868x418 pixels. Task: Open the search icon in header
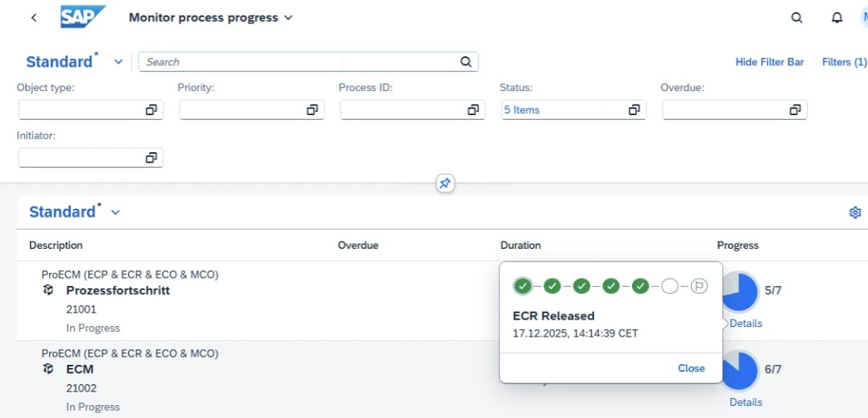tap(796, 18)
